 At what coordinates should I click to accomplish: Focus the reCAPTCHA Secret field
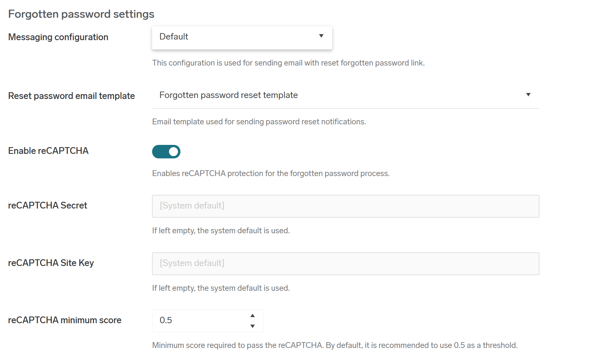(x=345, y=206)
